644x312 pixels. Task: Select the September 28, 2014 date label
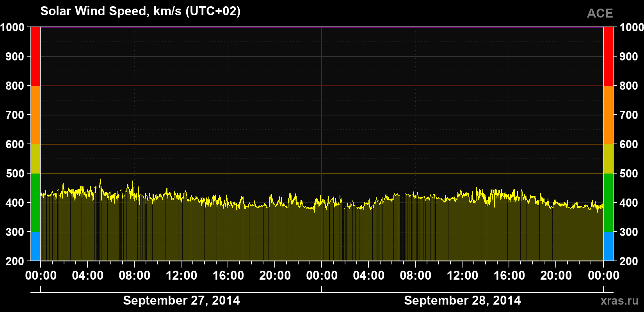(x=463, y=300)
